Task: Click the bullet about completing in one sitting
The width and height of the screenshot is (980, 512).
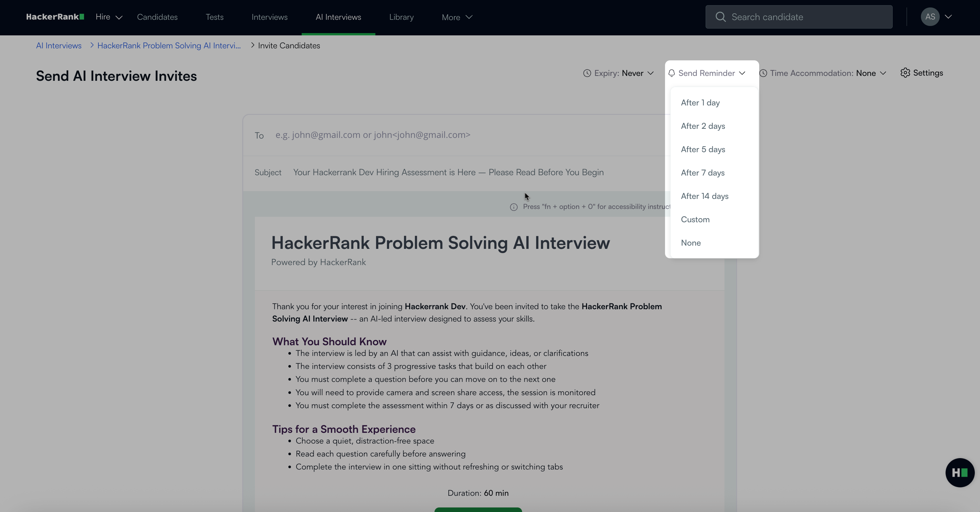Action: (429, 467)
